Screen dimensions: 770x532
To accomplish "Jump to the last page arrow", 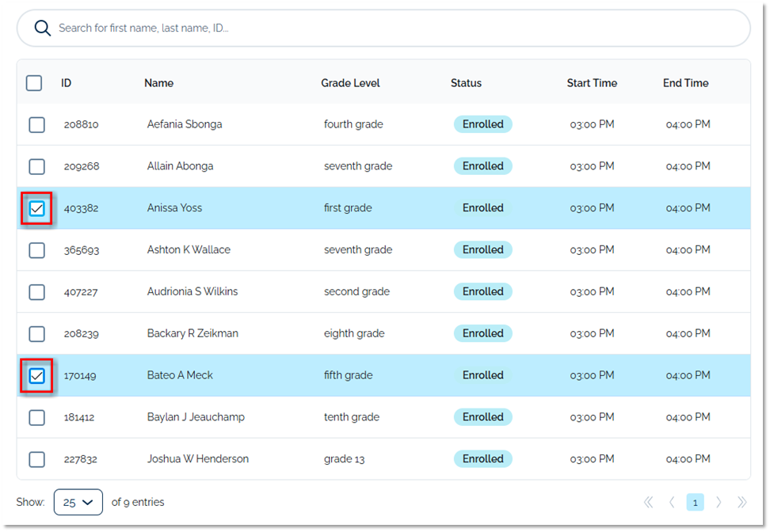I will [742, 502].
